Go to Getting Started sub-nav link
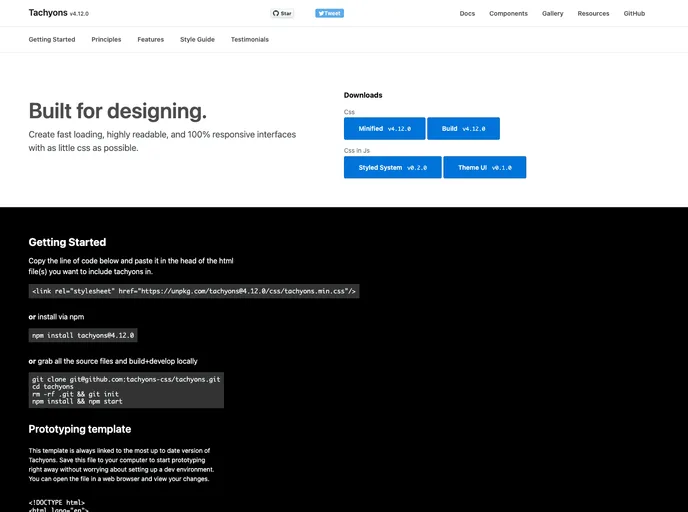688x512 pixels. coord(52,39)
